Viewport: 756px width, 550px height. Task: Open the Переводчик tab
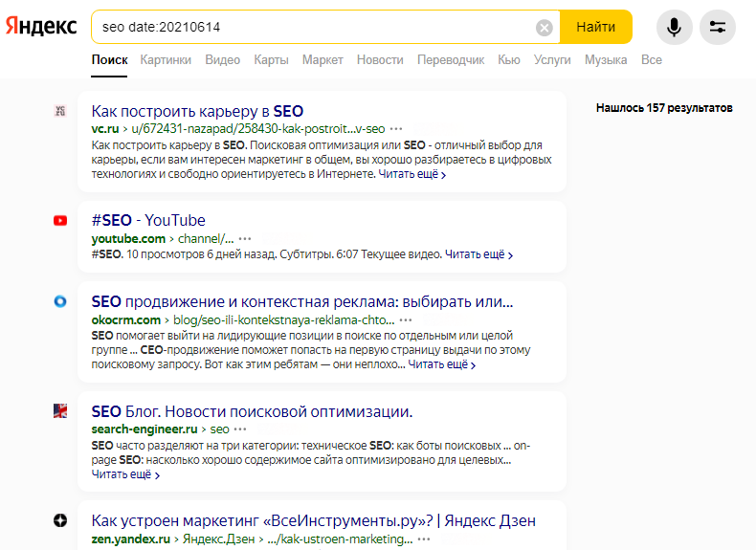451,59
